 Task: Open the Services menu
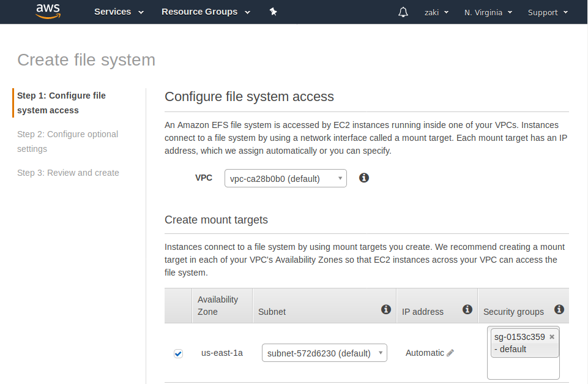coord(118,12)
